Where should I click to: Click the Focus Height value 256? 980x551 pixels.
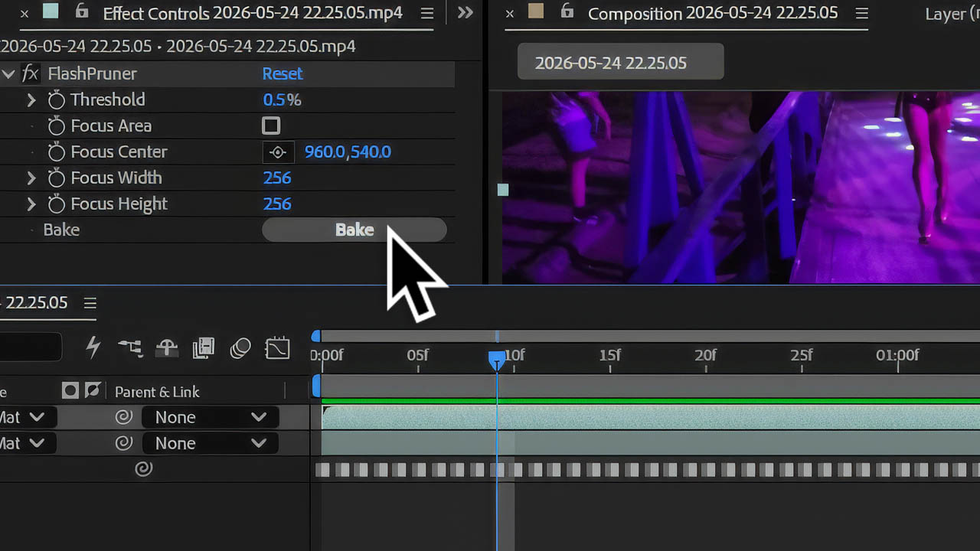[277, 204]
